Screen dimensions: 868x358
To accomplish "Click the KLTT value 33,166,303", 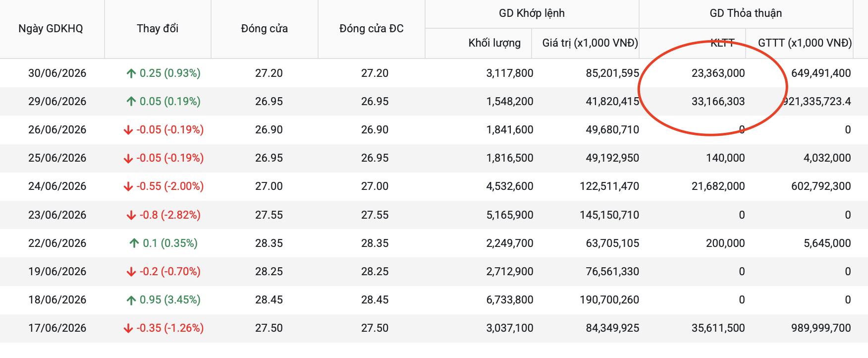I will click(x=718, y=102).
